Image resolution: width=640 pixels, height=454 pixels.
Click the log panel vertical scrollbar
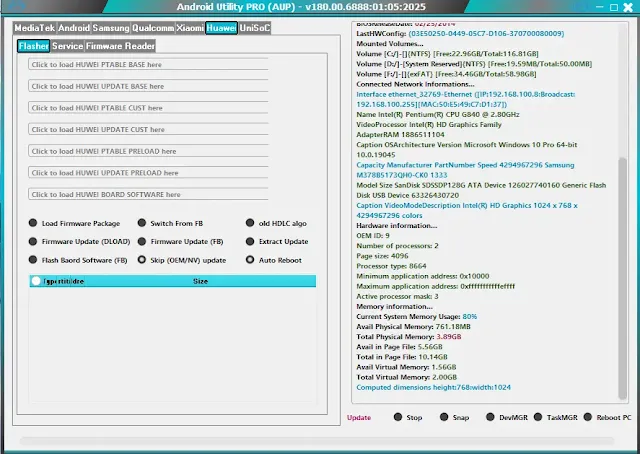point(622,278)
